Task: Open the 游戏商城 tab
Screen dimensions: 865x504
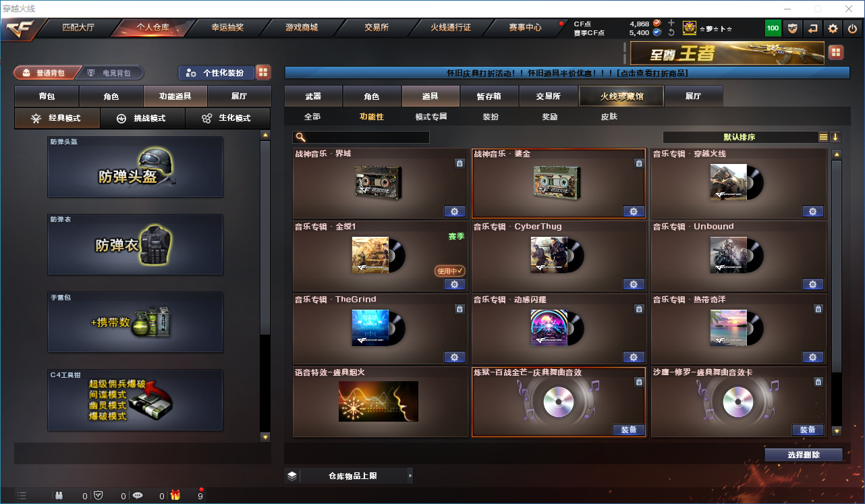Action: [302, 28]
